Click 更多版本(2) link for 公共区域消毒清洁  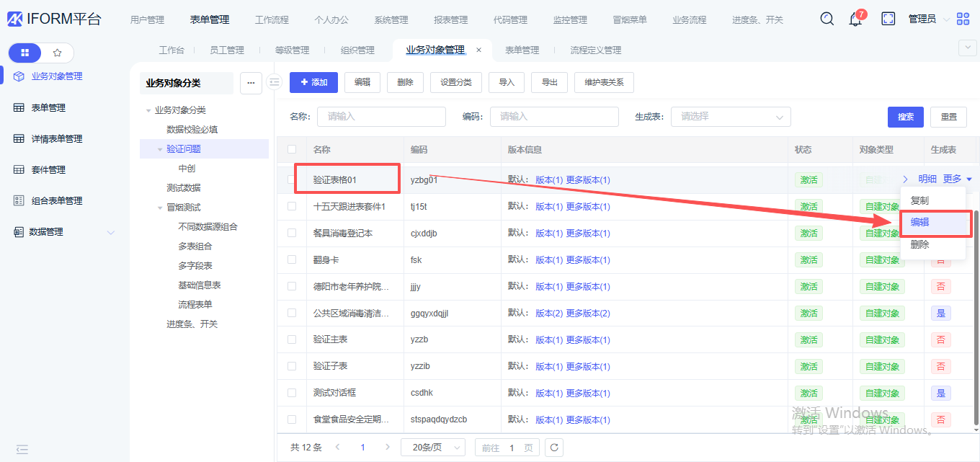pyautogui.click(x=588, y=314)
